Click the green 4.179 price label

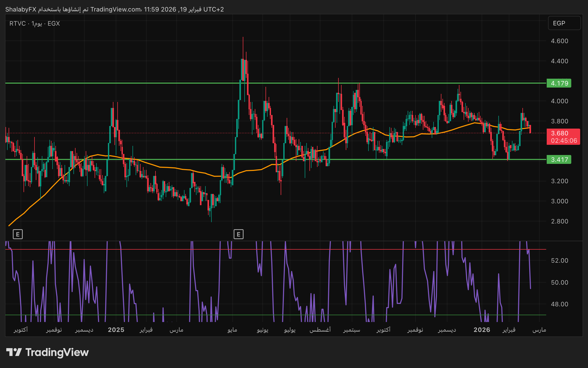(x=559, y=83)
